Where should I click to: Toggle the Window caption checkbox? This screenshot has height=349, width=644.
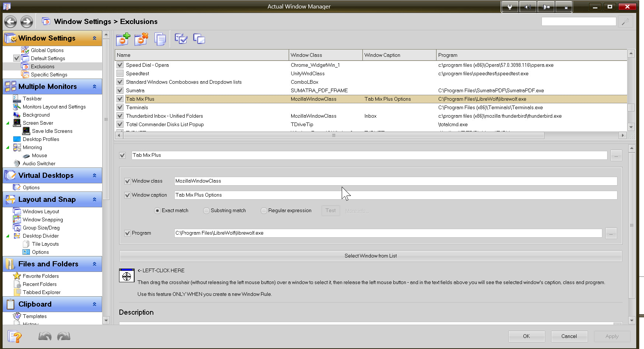click(x=128, y=195)
